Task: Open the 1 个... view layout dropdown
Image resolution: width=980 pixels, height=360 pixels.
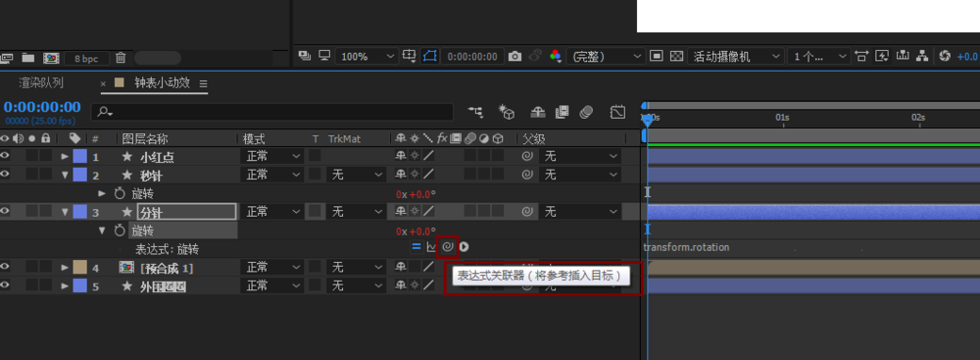Action: tap(818, 56)
